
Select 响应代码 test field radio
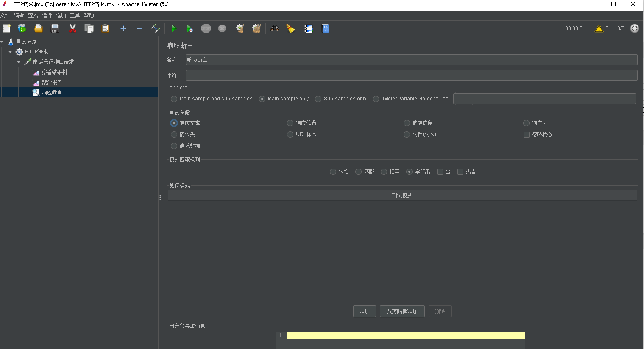click(x=301, y=123)
